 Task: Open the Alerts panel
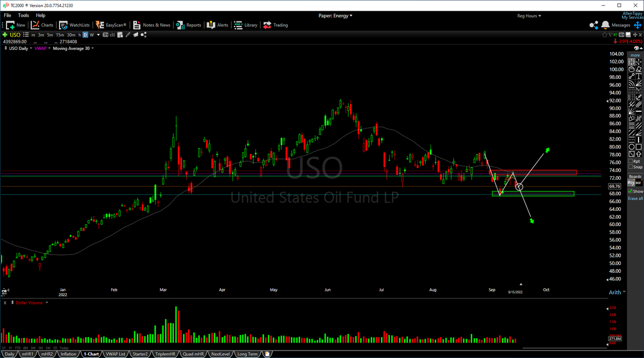pyautogui.click(x=218, y=25)
